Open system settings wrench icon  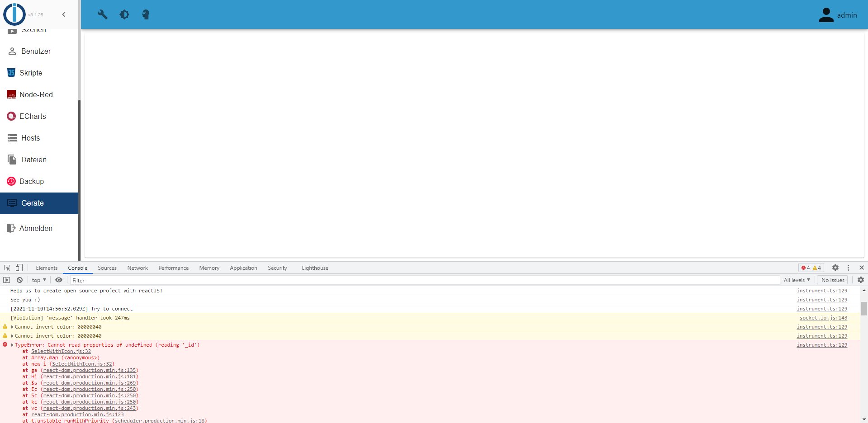tap(103, 14)
